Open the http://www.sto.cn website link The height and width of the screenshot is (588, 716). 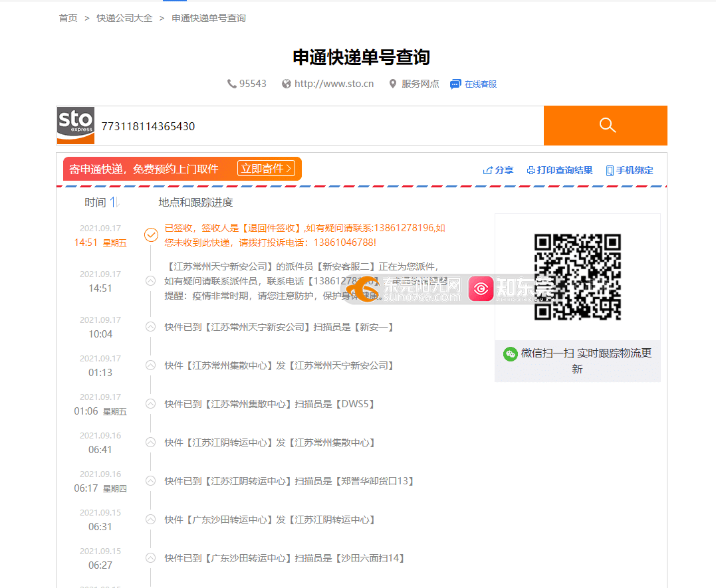point(334,84)
